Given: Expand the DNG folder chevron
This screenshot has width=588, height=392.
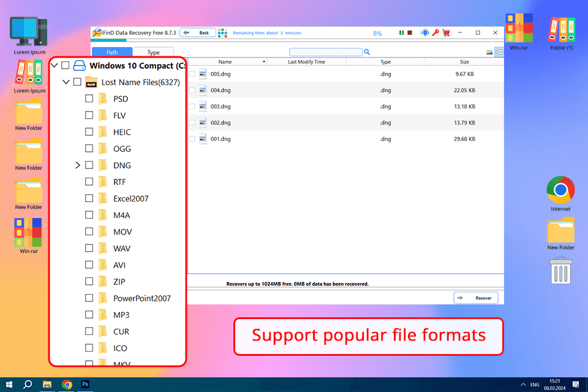Looking at the screenshot, I should (78, 165).
